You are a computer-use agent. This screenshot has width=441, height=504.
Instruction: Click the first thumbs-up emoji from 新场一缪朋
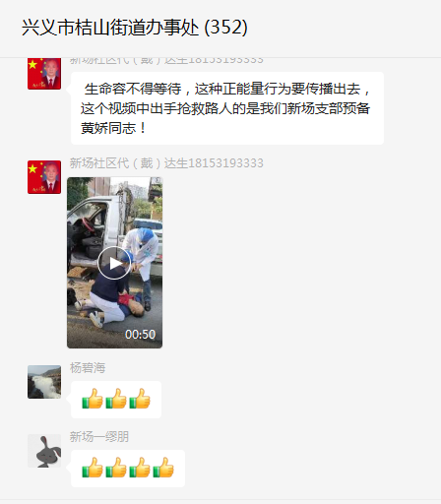click(x=93, y=468)
